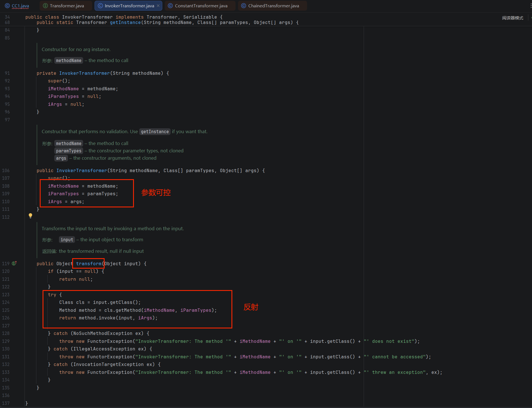Switch to the CC1.java tab

(17, 6)
